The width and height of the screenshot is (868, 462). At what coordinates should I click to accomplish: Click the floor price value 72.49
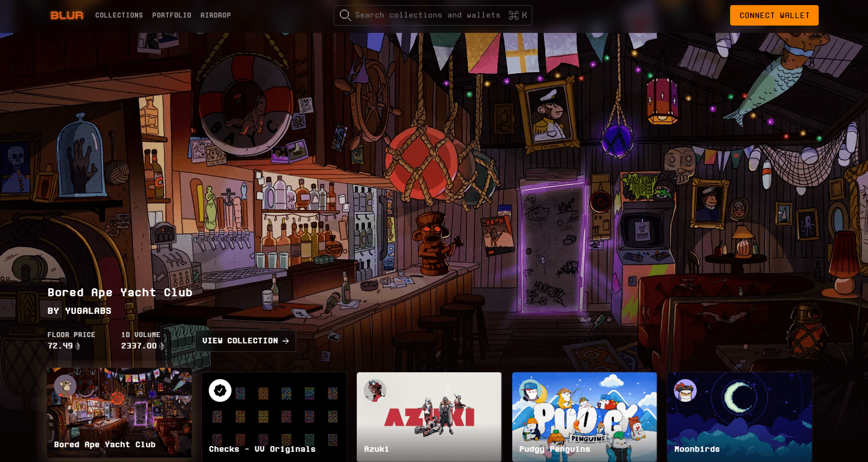point(60,346)
